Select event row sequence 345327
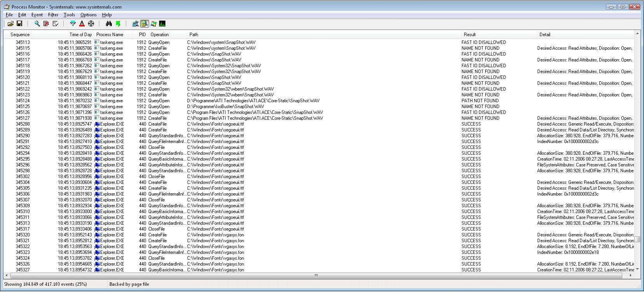This screenshot has width=644, height=292. click(x=319, y=270)
